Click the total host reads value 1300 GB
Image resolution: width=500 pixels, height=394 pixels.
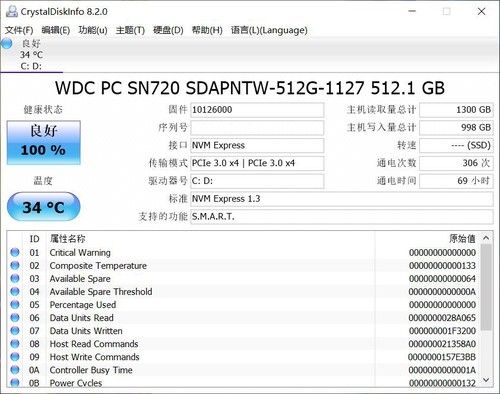pos(456,110)
